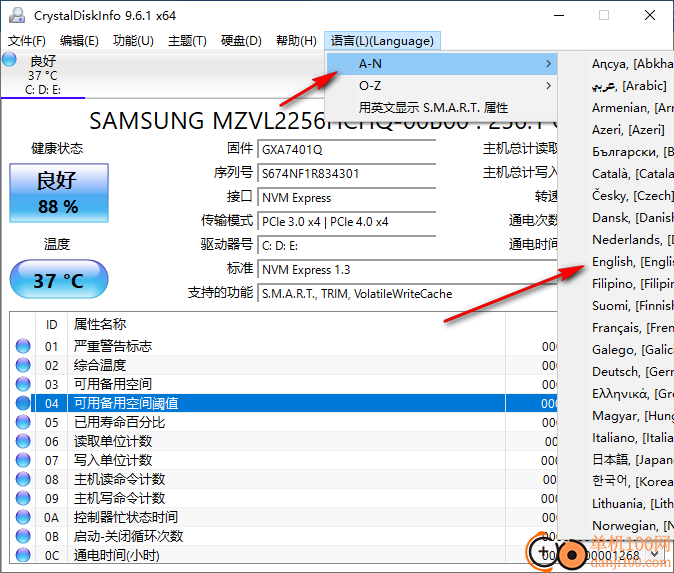Open the 帮助(H) menu
This screenshot has width=674, height=573.
tap(296, 41)
